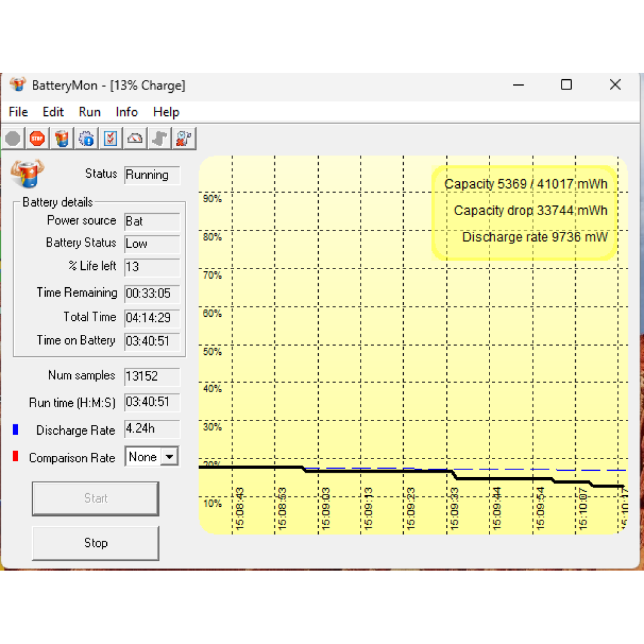Click the BatteryMon logo beside Status
644x644 pixels.
click(28, 175)
